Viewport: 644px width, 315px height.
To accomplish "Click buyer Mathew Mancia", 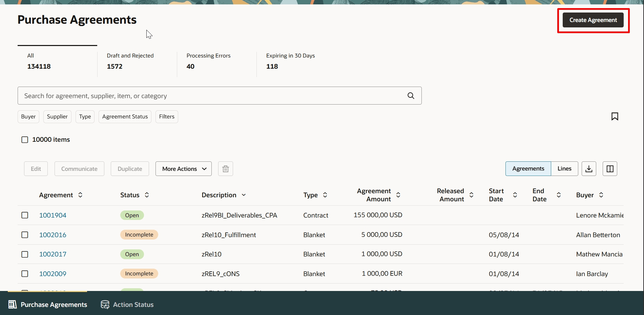I will (x=599, y=254).
